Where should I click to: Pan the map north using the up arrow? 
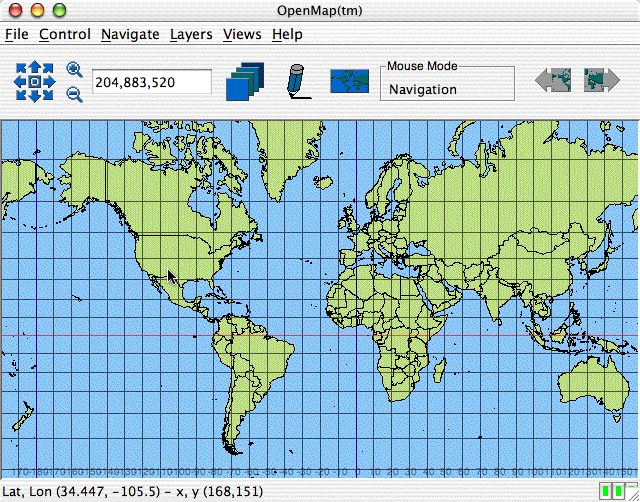coord(35,67)
